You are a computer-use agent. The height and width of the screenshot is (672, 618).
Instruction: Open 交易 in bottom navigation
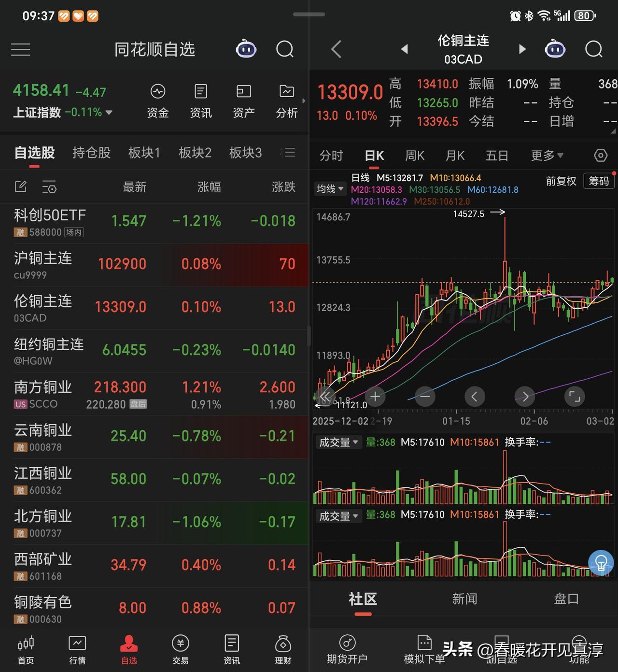(x=180, y=650)
